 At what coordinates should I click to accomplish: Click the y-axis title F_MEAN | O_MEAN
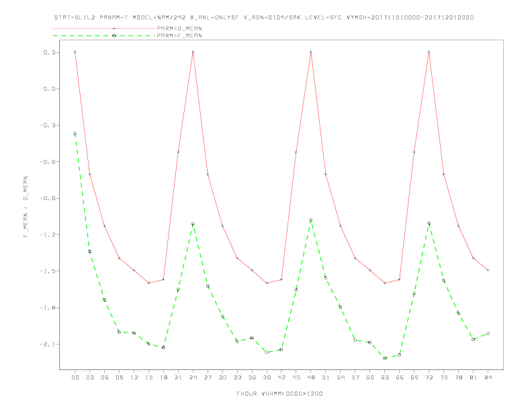pyautogui.click(x=26, y=207)
